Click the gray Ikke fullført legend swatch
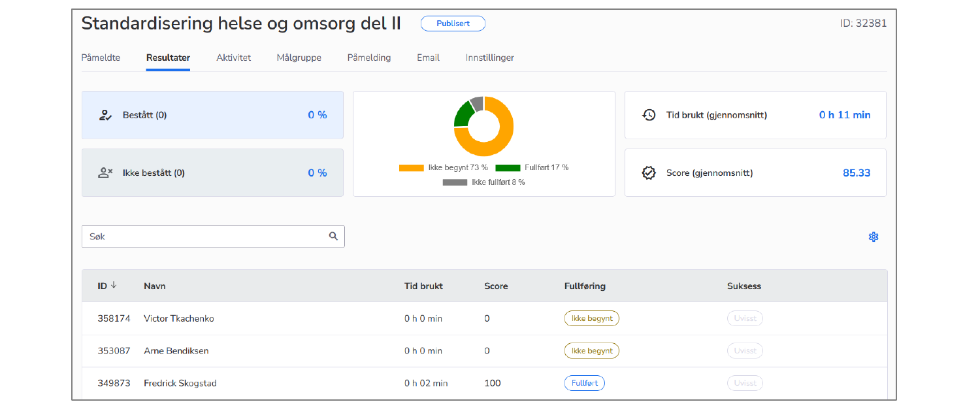 point(455,182)
